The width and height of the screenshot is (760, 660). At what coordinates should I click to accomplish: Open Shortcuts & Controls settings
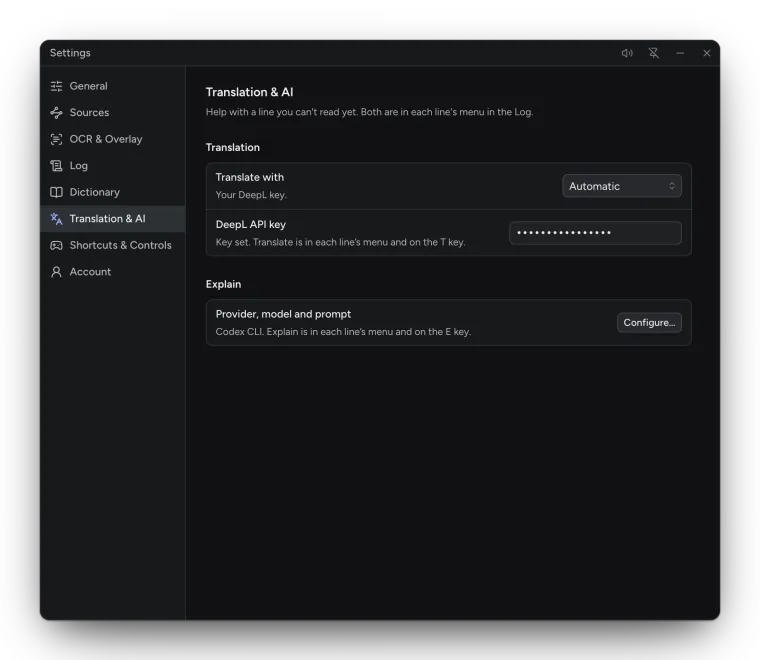112,246
